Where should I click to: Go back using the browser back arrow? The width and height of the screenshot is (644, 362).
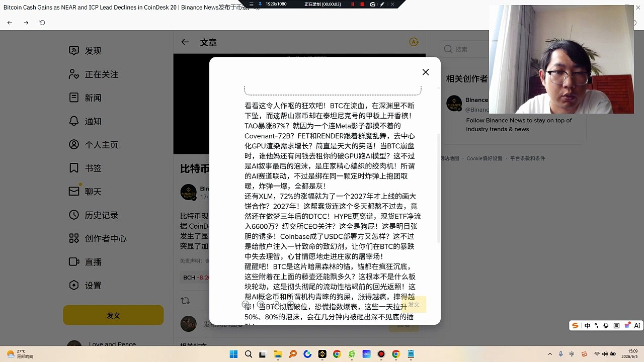tap(10, 23)
